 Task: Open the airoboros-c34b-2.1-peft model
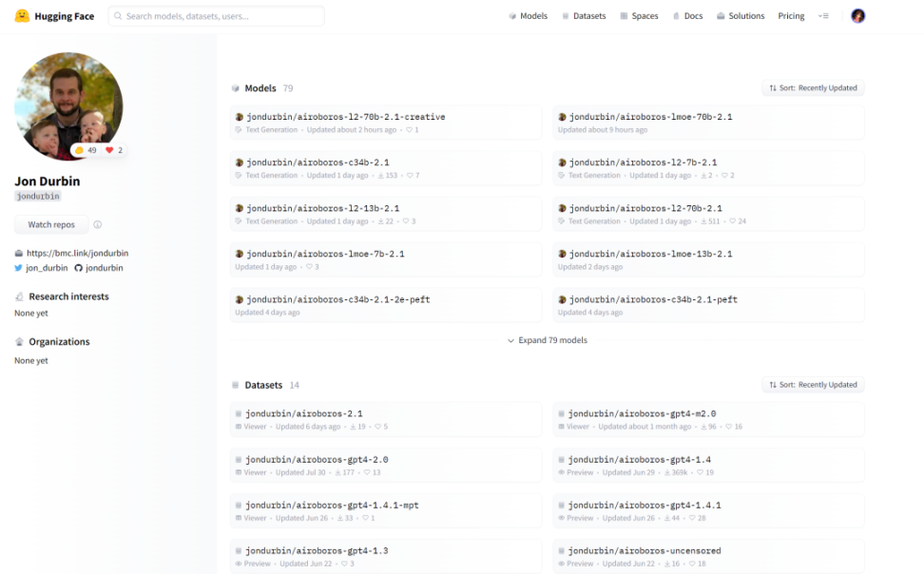[708, 305]
